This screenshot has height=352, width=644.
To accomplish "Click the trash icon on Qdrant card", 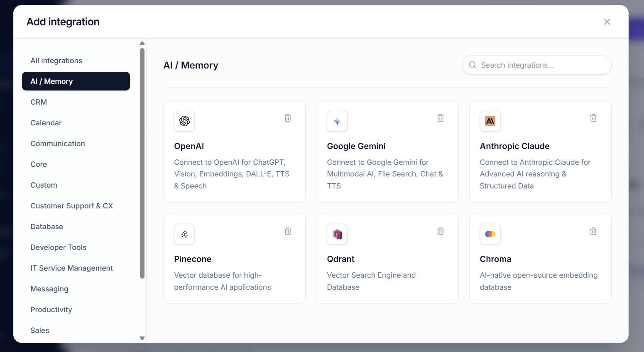I will (441, 231).
